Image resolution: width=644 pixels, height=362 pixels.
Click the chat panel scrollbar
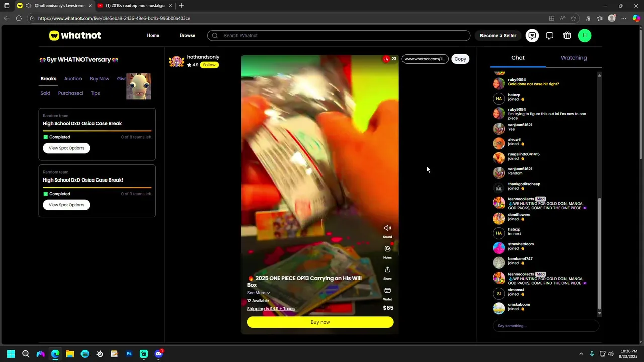point(599,253)
